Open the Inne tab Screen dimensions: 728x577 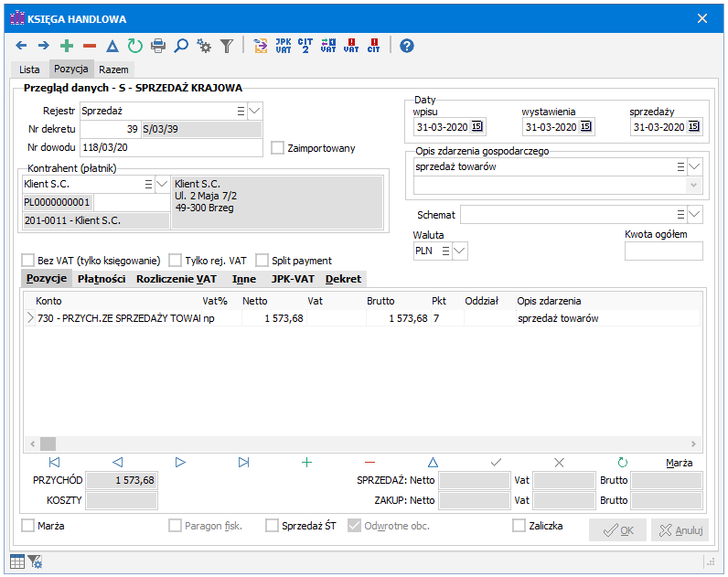pyautogui.click(x=244, y=279)
